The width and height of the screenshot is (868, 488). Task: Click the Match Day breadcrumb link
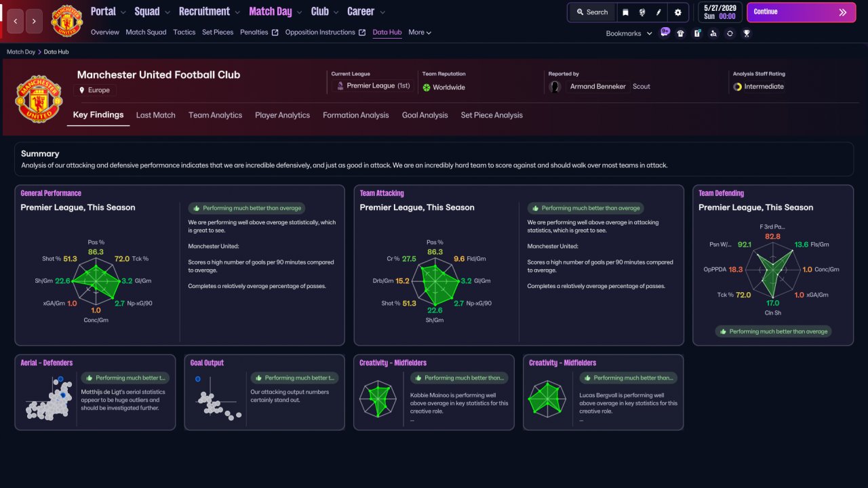click(x=21, y=52)
